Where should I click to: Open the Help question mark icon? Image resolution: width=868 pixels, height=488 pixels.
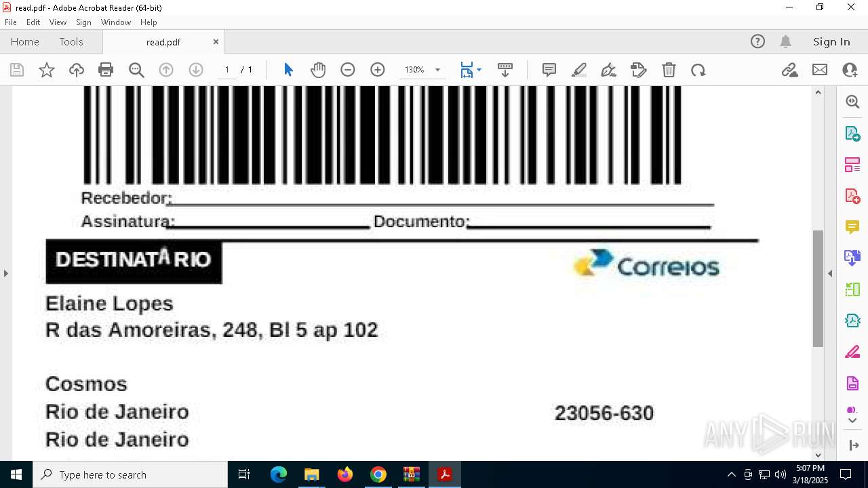tap(757, 41)
